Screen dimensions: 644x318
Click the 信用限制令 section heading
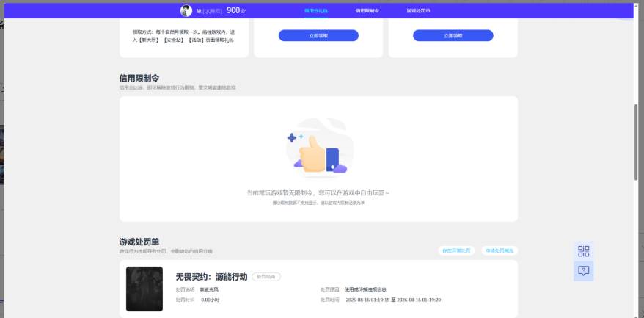[139, 78]
